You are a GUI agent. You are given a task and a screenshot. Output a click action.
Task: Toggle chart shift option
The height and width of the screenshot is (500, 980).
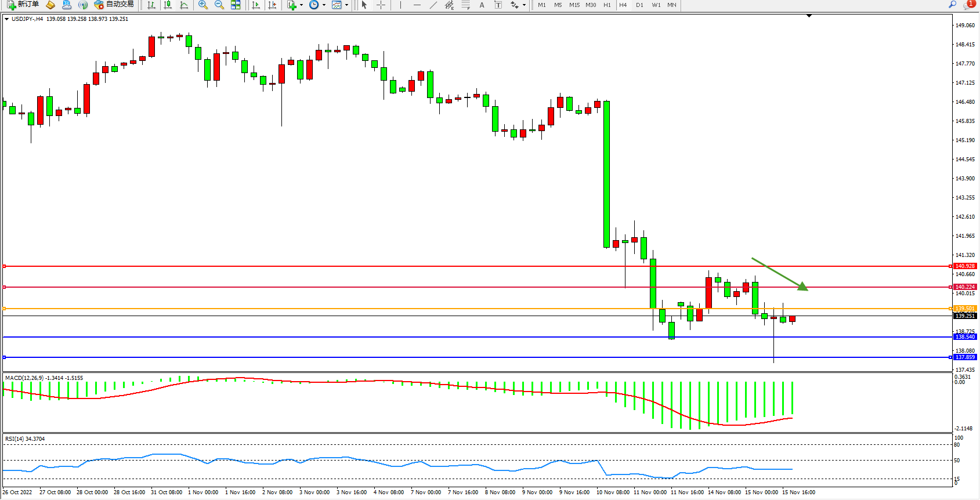click(272, 5)
